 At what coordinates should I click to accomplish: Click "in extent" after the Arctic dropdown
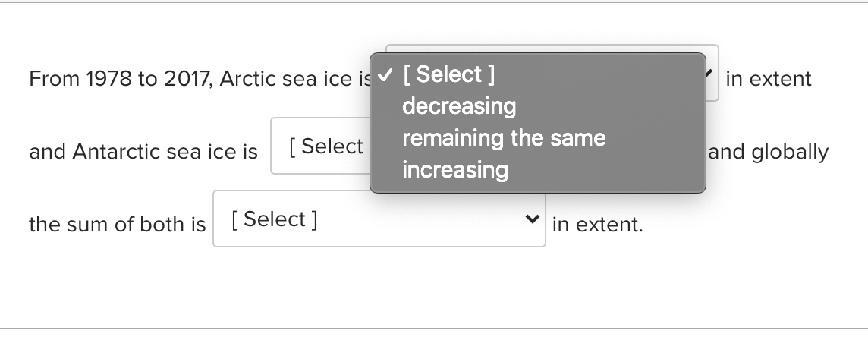click(768, 79)
